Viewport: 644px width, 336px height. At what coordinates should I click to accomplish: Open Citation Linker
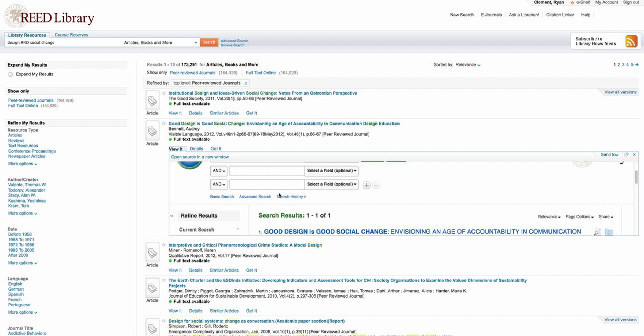tap(560, 15)
